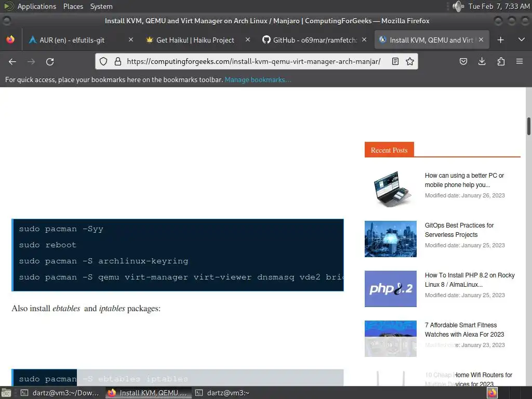Switch to dartz@vm3:~/Dow... terminal in taskbar
This screenshot has height=399, width=532.
point(60,393)
